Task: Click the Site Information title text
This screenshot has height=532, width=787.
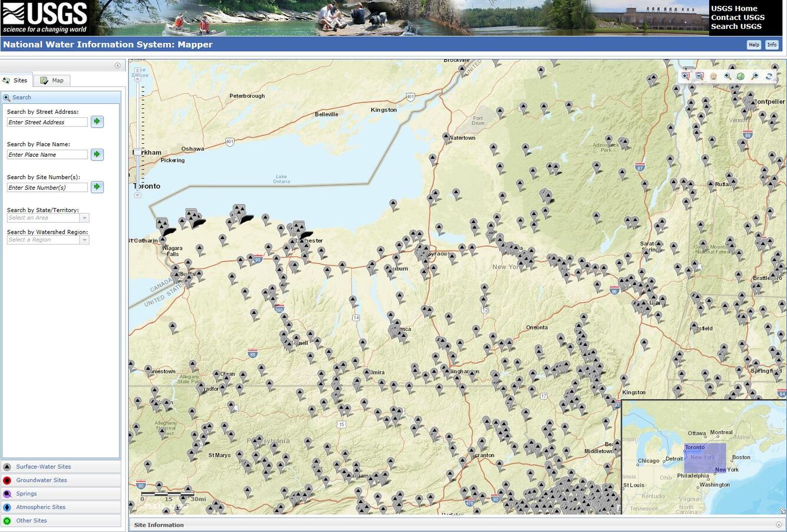Action: (x=159, y=525)
